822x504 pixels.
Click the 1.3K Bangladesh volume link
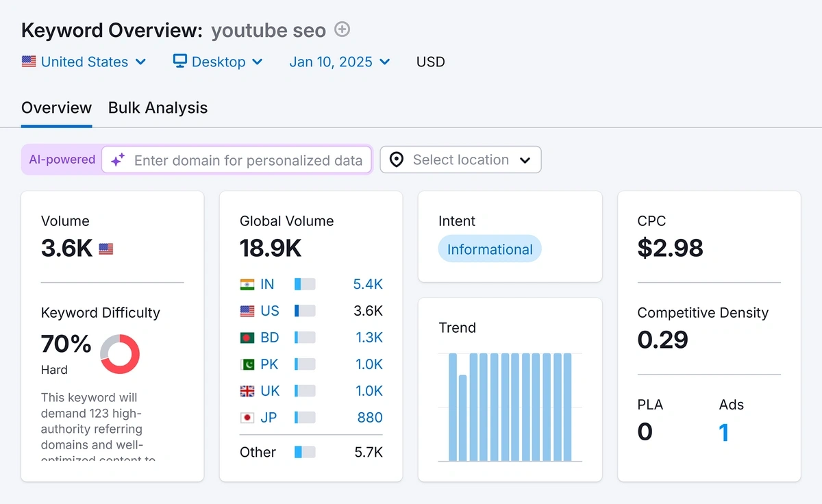coord(369,338)
